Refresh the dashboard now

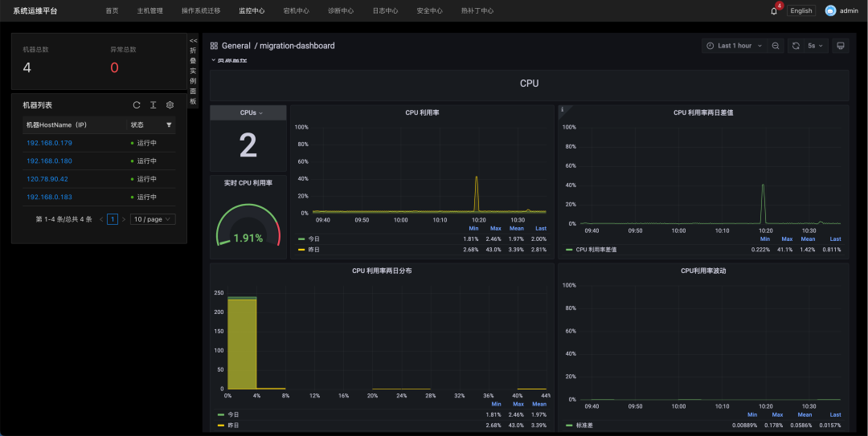click(x=796, y=46)
